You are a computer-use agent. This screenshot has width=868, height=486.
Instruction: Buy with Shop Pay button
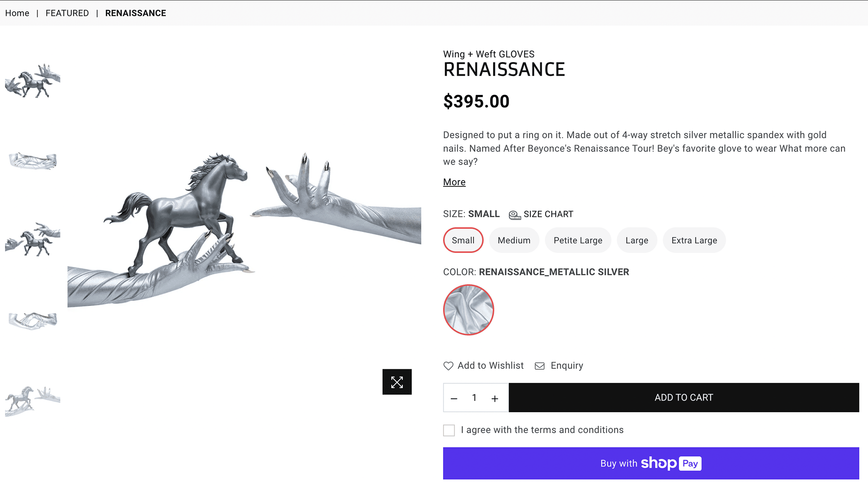(x=651, y=463)
